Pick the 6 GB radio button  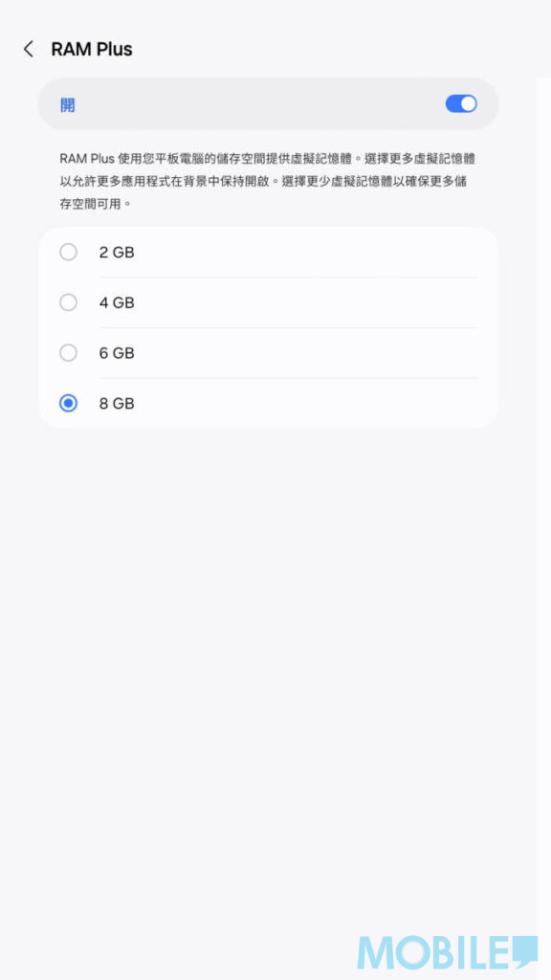(68, 353)
